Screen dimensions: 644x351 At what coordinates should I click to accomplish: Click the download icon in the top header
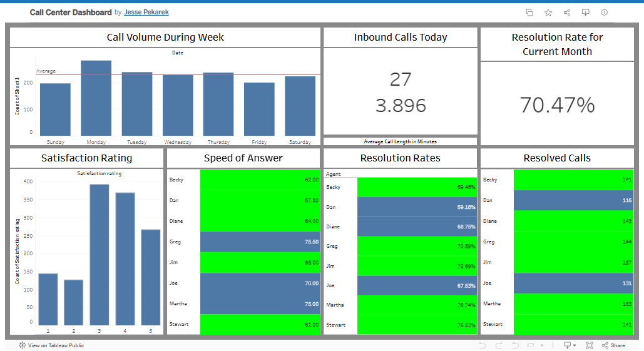(x=586, y=13)
